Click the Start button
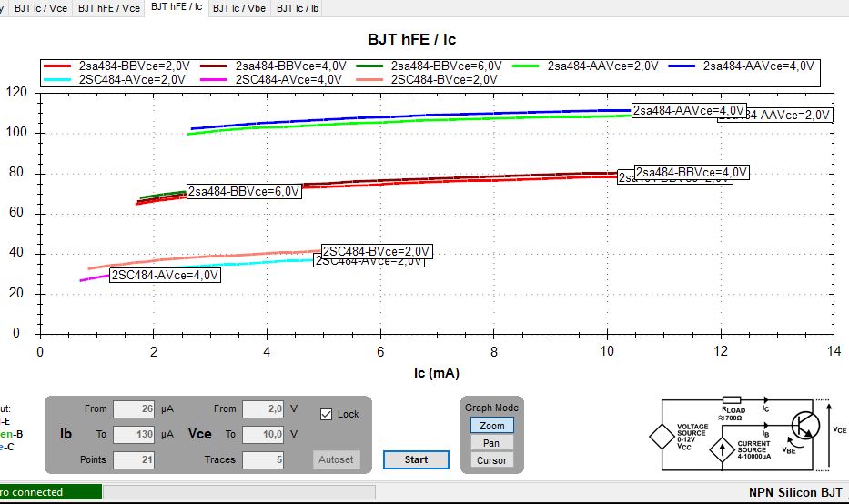Screen dimensions: 849x504 [416, 459]
